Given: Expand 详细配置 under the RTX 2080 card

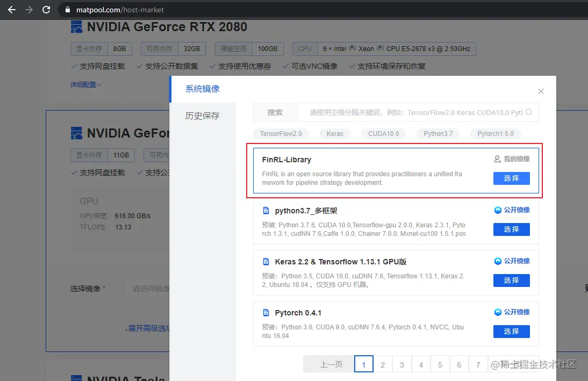Looking at the screenshot, I should (x=86, y=85).
